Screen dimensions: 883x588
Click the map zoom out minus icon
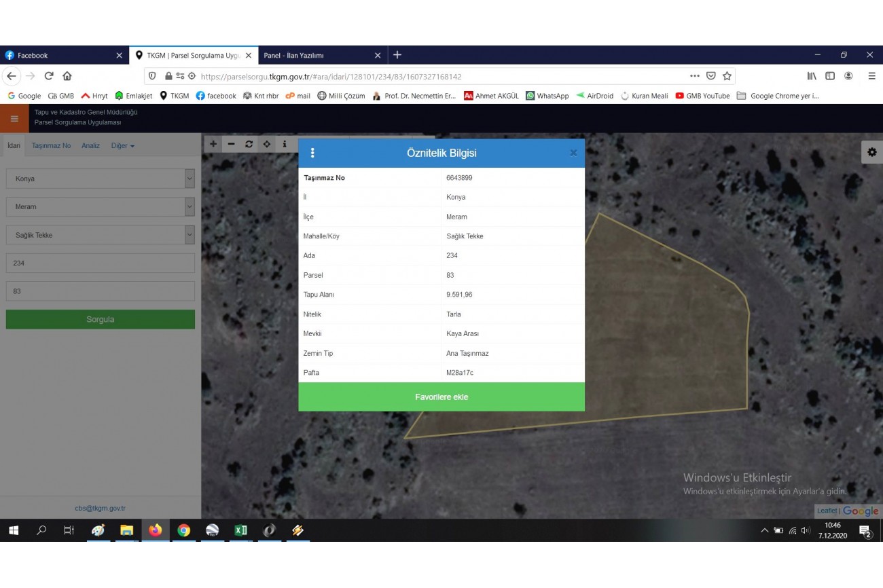[231, 144]
